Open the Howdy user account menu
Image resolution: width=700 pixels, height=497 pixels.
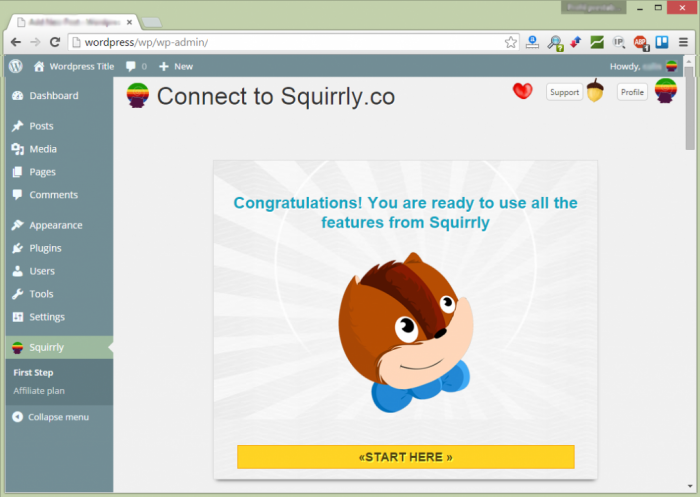click(643, 66)
